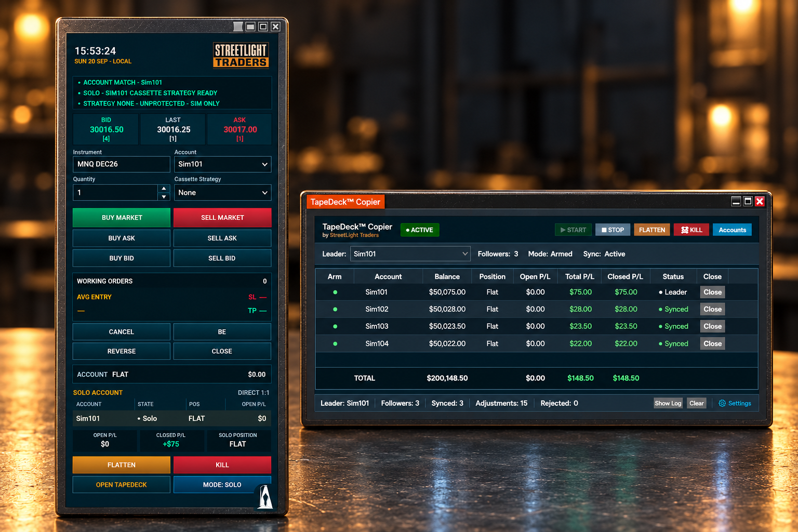This screenshot has height=532, width=798.
Task: Increase Quantity with the up stepper arrow
Action: tap(164, 189)
